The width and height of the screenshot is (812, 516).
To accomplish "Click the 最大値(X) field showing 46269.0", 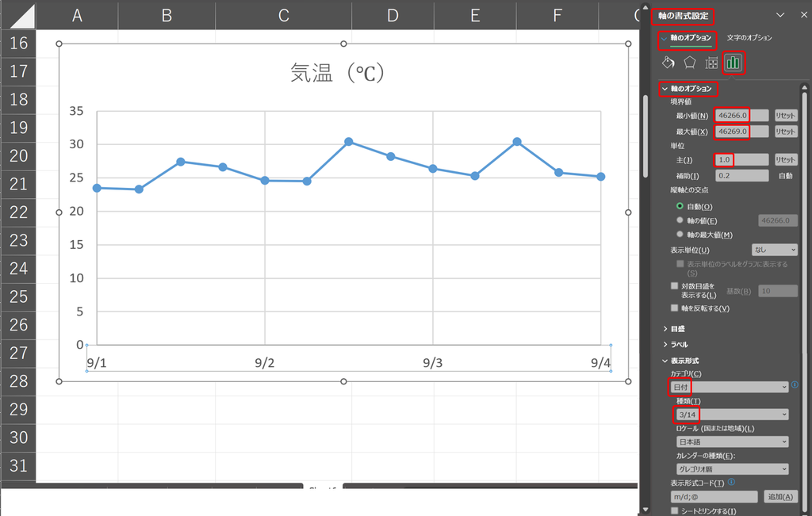I will (741, 132).
